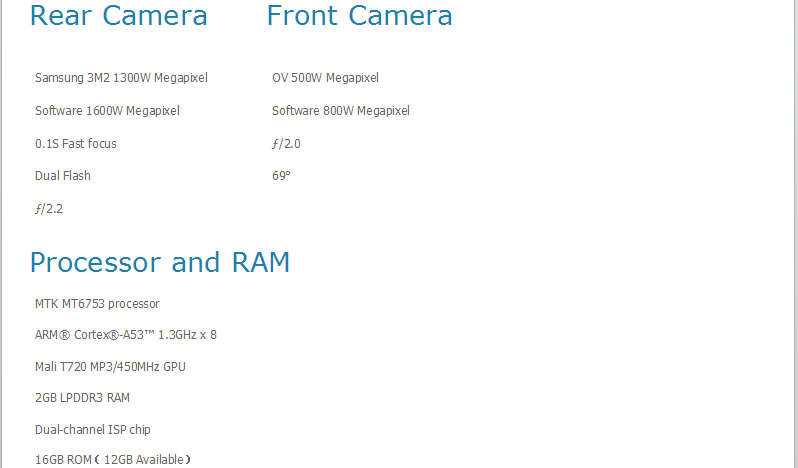This screenshot has width=798, height=468.
Task: Click the MTK MT6753 processor line
Action: tap(97, 304)
